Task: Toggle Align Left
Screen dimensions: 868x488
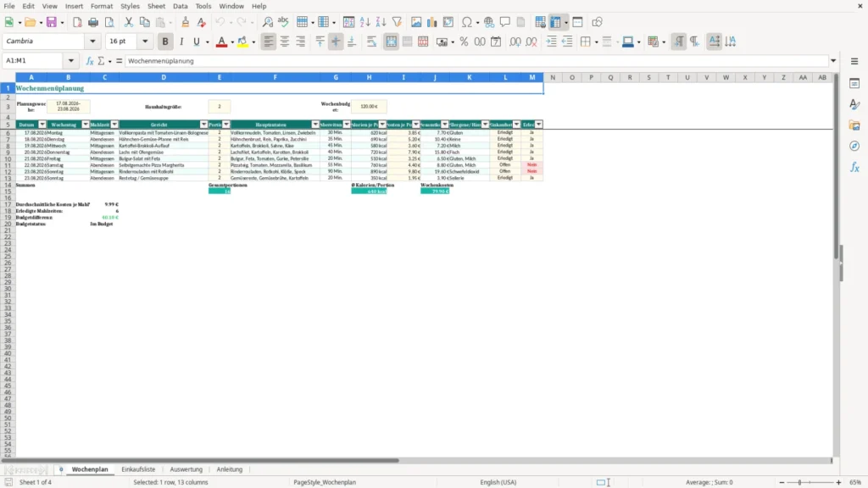Action: coord(269,42)
